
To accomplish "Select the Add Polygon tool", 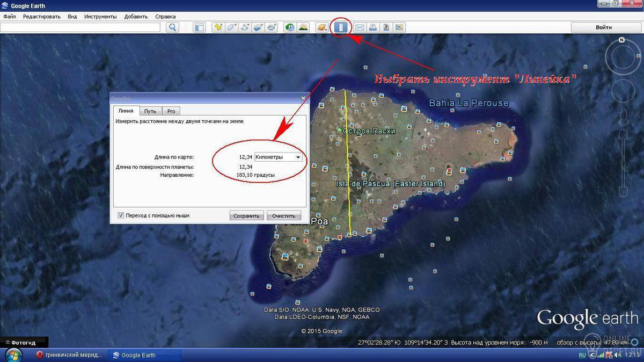I will [x=232, y=27].
